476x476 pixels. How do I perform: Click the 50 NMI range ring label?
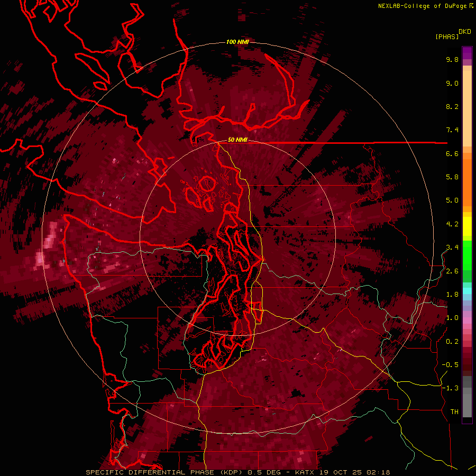(237, 140)
